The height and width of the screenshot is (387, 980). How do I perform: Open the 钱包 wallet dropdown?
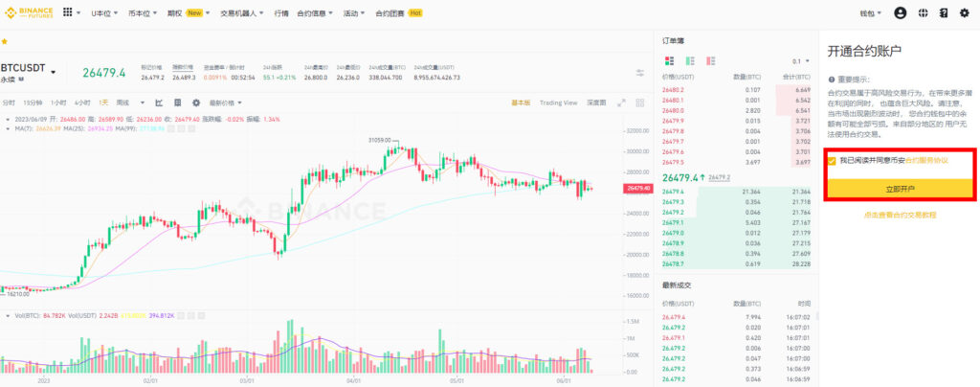(x=870, y=13)
